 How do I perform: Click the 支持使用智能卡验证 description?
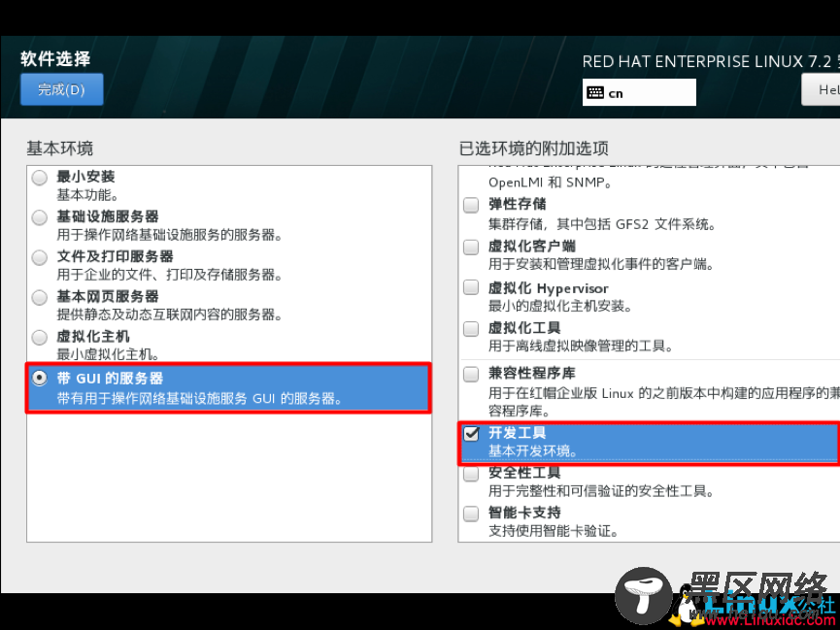[x=554, y=531]
